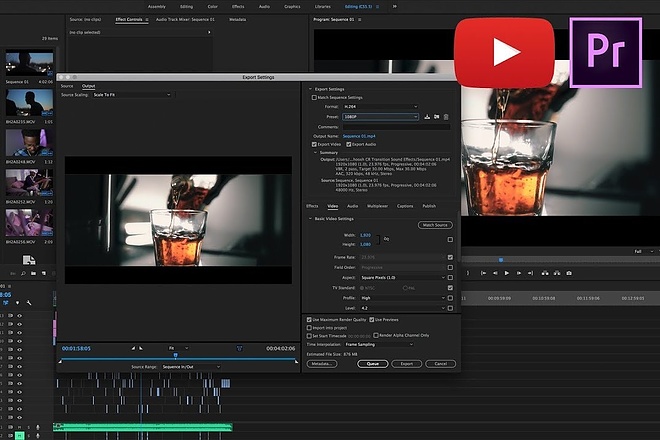Enable the Match Sequence Settings checkbox
The width and height of the screenshot is (660, 440).
click(x=314, y=97)
